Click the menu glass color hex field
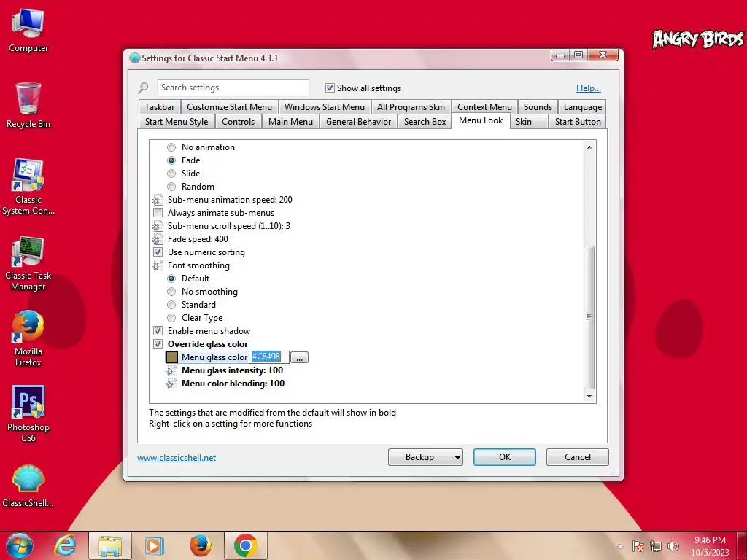747x560 pixels. tap(269, 357)
